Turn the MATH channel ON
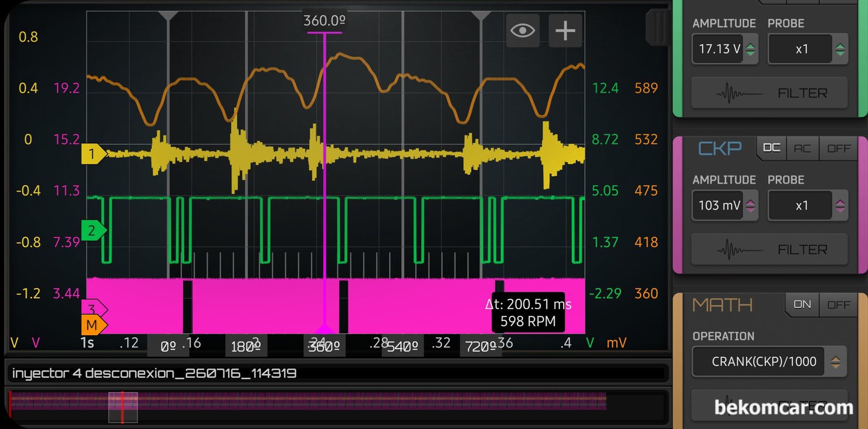 (x=802, y=305)
